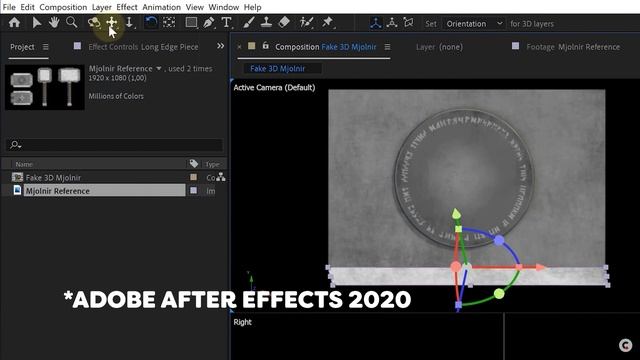Image resolution: width=640 pixels, height=360 pixels.
Task: Select the Pan camera tool
Action: (x=111, y=22)
